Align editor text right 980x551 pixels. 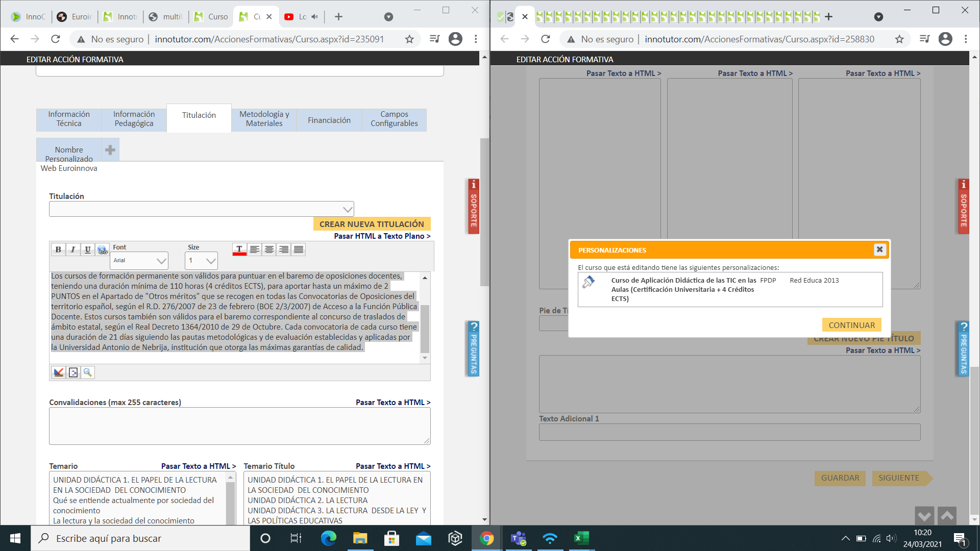[284, 249]
